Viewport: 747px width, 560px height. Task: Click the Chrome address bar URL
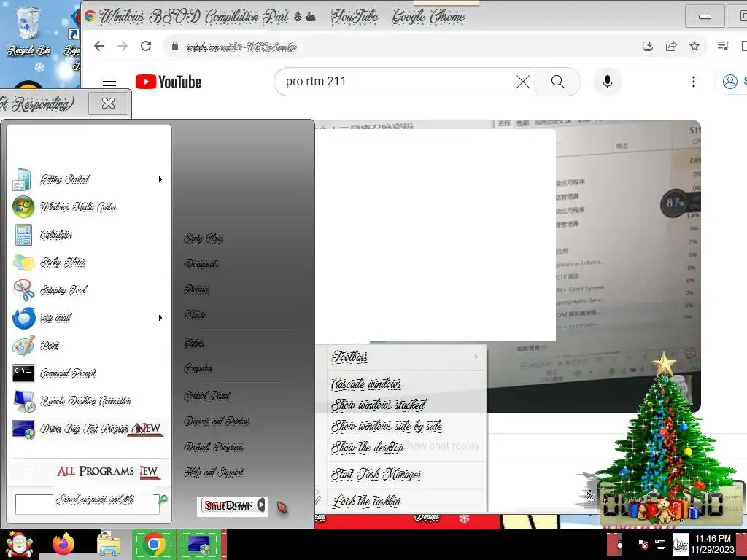(241, 47)
